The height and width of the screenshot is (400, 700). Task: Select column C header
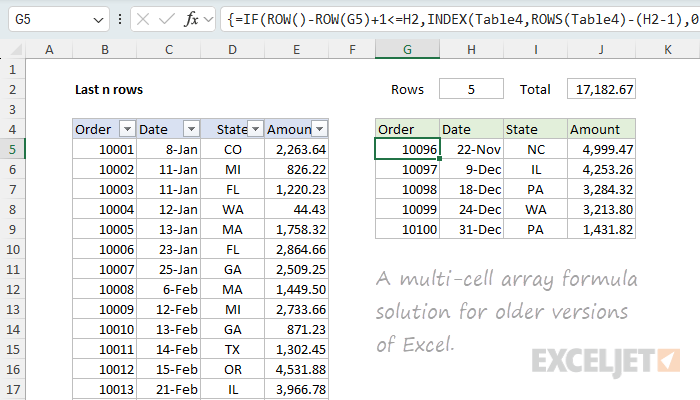coord(169,50)
